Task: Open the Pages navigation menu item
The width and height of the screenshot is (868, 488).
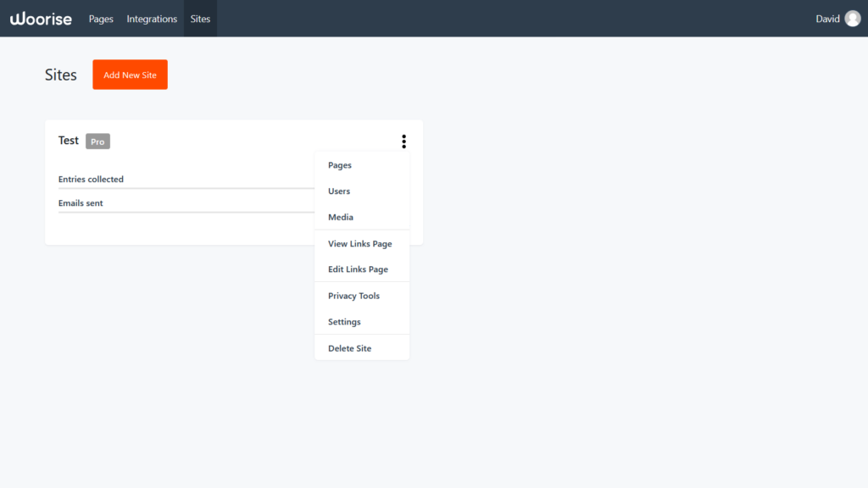Action: pos(100,18)
